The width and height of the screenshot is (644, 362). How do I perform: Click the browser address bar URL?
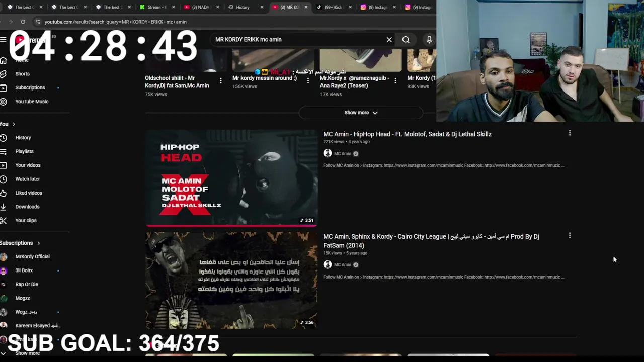115,22
